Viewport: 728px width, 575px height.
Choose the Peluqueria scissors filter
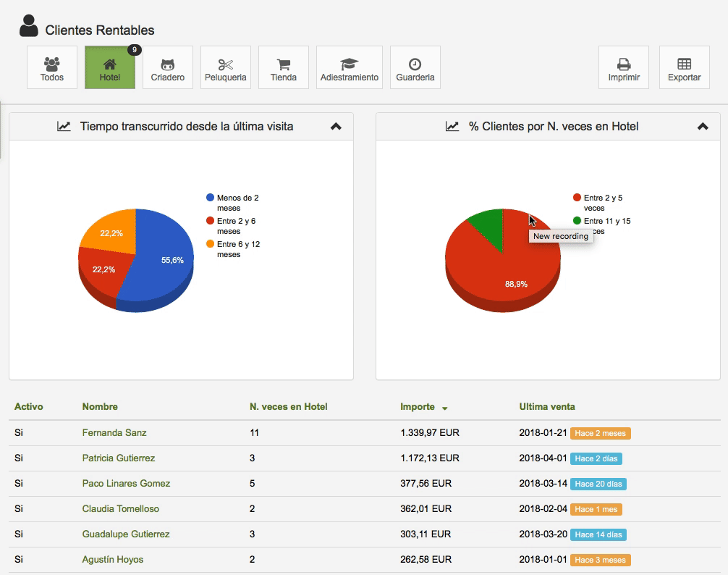click(x=226, y=67)
